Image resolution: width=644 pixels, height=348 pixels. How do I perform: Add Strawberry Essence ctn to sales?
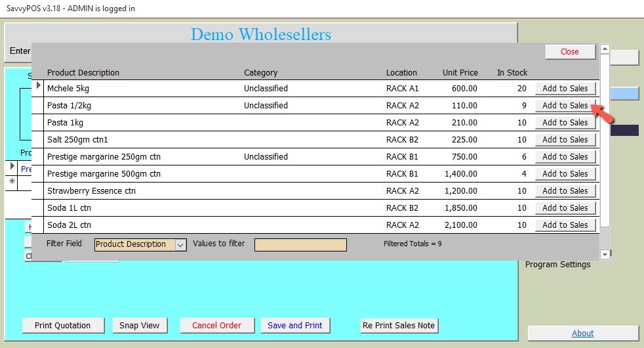coord(565,191)
